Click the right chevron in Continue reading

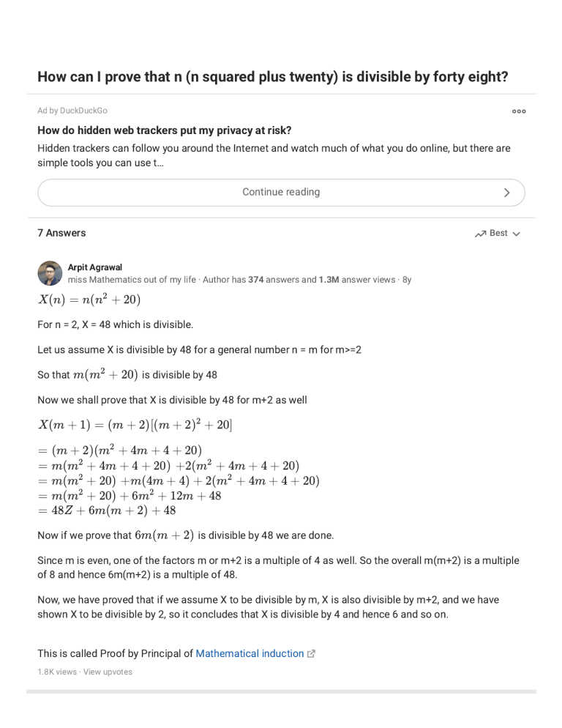[x=507, y=192]
